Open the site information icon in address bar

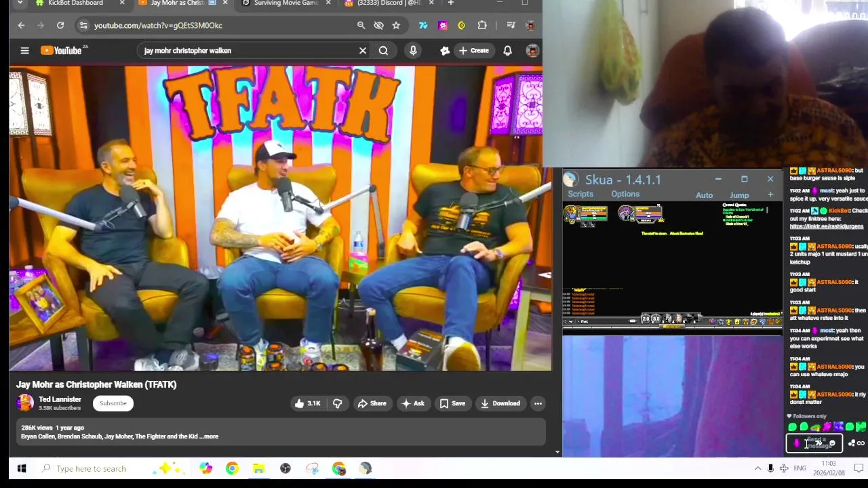[83, 25]
